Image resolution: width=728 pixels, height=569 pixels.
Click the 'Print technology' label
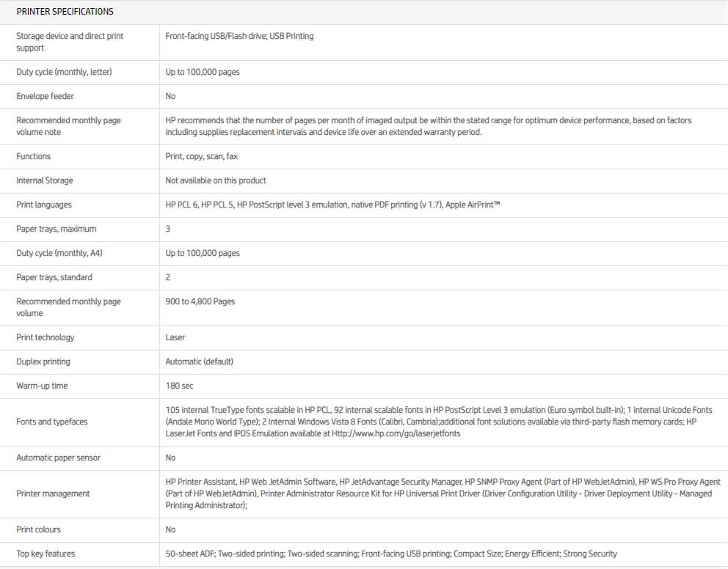(45, 337)
